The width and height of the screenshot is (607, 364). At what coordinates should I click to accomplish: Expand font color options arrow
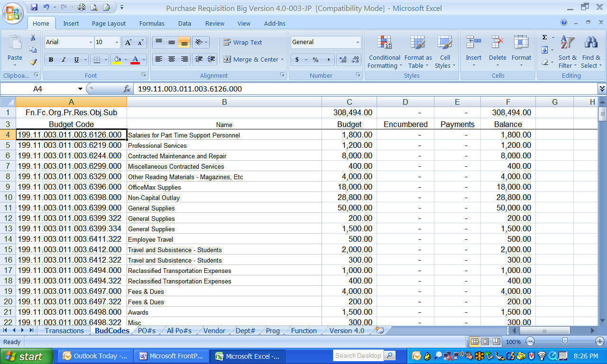(144, 60)
